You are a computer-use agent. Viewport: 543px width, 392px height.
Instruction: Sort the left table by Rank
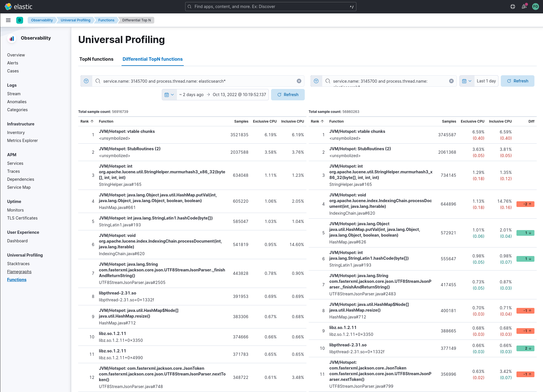point(87,121)
